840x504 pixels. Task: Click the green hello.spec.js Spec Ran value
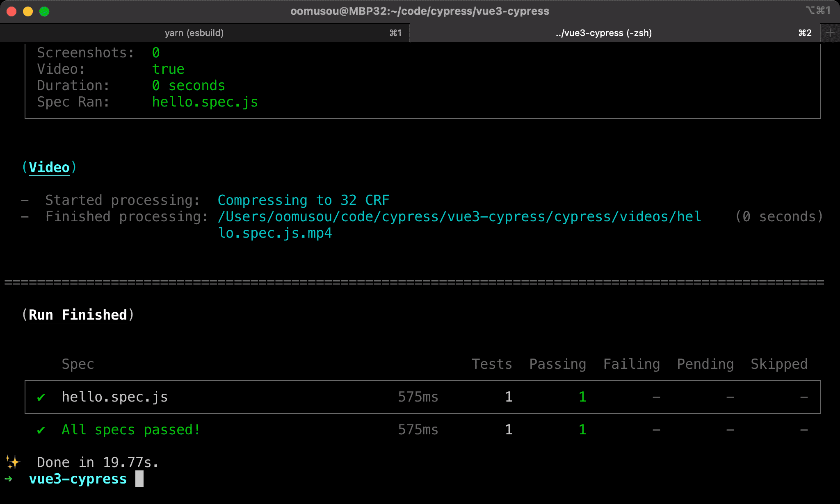tap(205, 102)
